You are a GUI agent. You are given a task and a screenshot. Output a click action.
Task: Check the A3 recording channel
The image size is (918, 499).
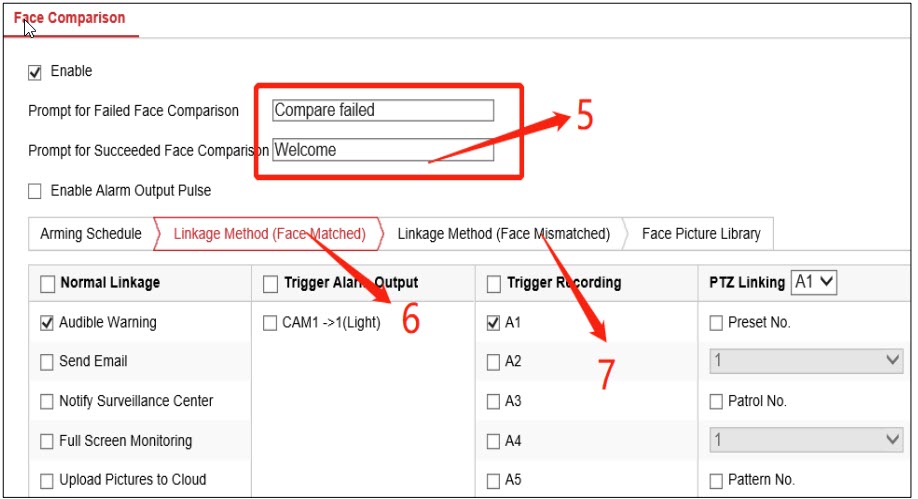tap(493, 401)
